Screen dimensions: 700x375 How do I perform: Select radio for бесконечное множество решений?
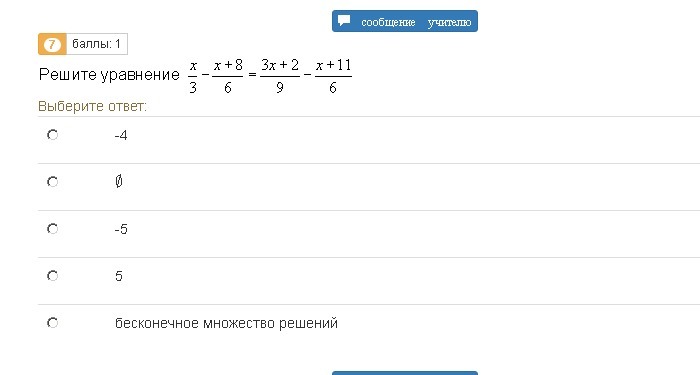pyautogui.click(x=53, y=323)
